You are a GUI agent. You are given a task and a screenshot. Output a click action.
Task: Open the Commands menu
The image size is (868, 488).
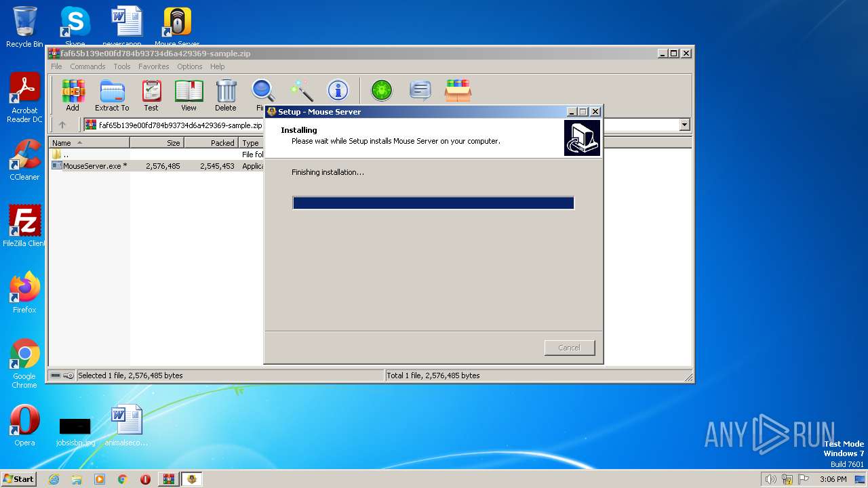click(x=87, y=66)
